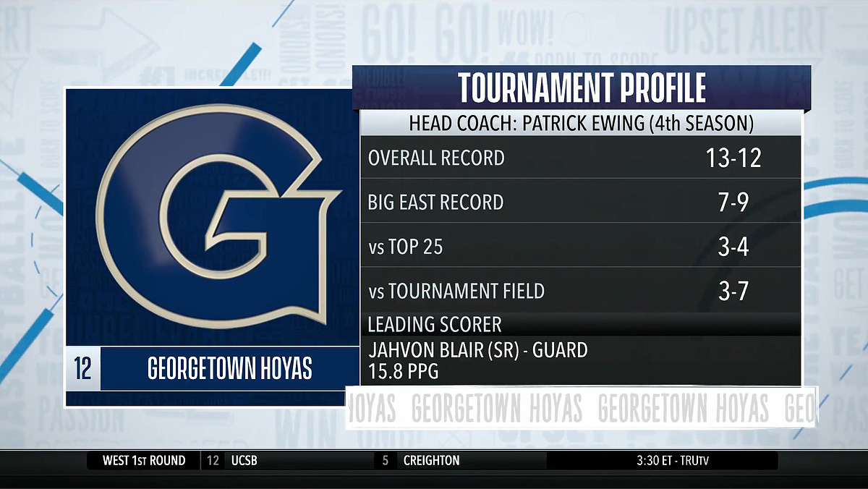Select the 15.8 PPG stat
The height and width of the screenshot is (489, 868).
click(404, 372)
